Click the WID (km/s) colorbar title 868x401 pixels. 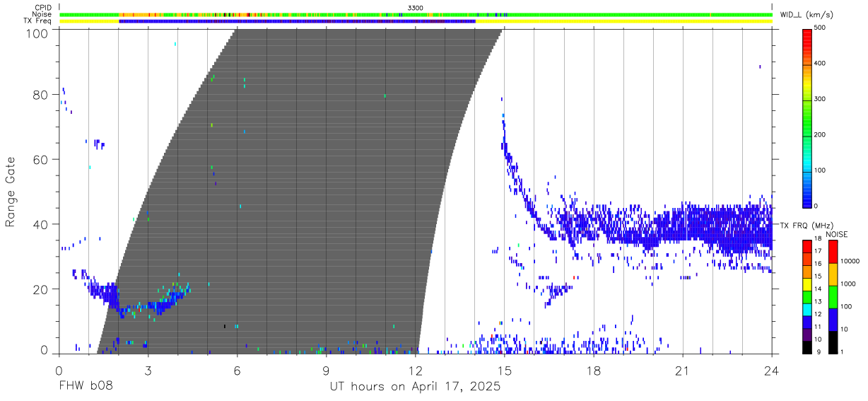(x=808, y=14)
